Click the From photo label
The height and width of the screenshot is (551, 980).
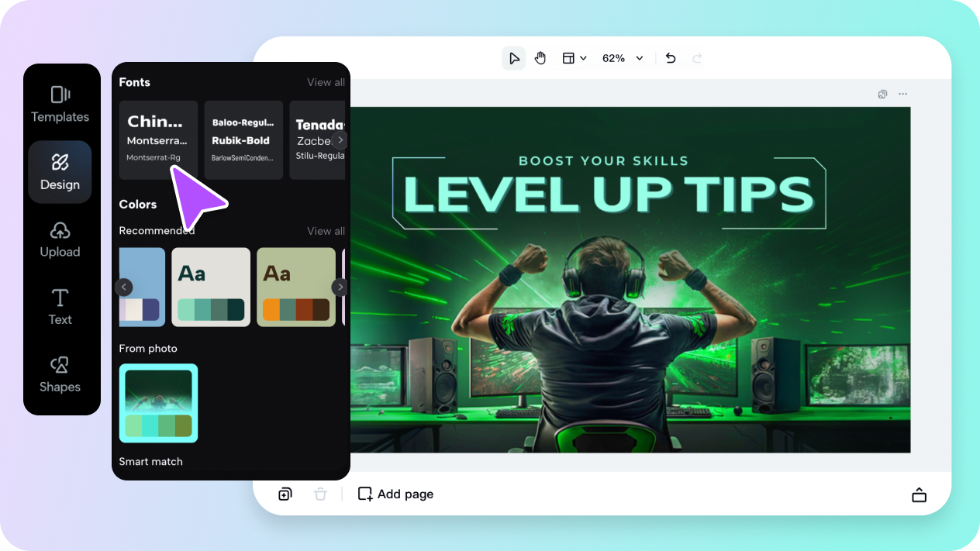point(148,349)
